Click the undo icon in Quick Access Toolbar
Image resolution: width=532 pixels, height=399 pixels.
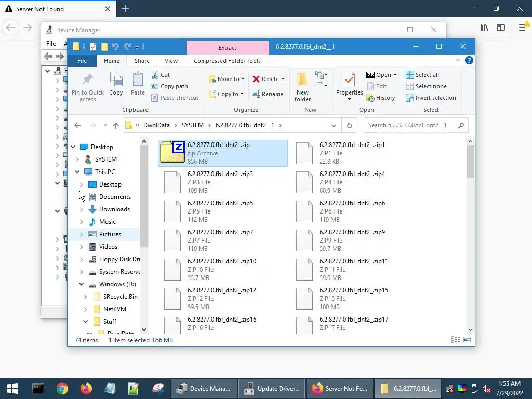(115, 46)
